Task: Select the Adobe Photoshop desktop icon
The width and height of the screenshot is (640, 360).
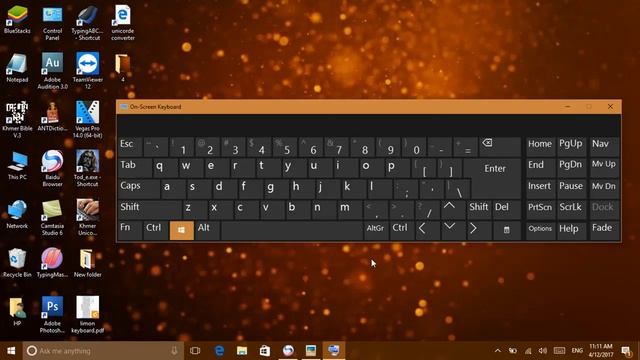Action: [52, 315]
